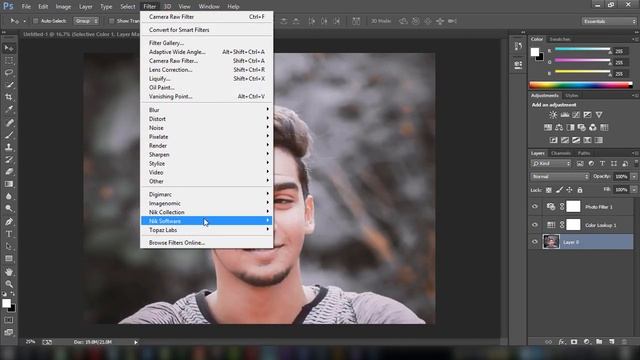Toggle Show Transform Controls checkbox
This screenshot has width=640, height=360.
(111, 21)
